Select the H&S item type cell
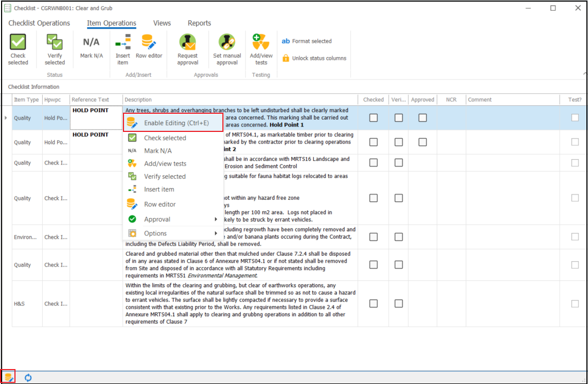The image size is (588, 384). (27, 304)
